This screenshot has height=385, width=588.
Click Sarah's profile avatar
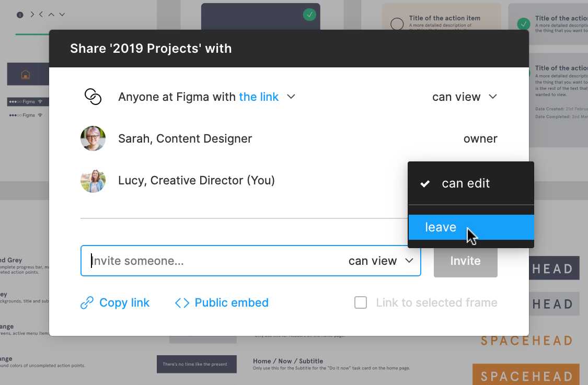point(93,138)
